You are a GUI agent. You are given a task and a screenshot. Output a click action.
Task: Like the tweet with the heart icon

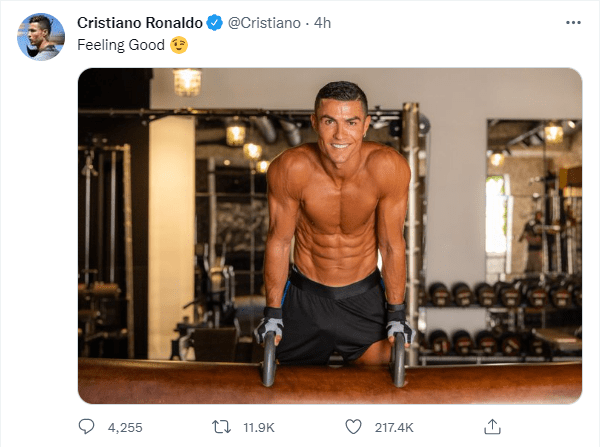point(352,427)
